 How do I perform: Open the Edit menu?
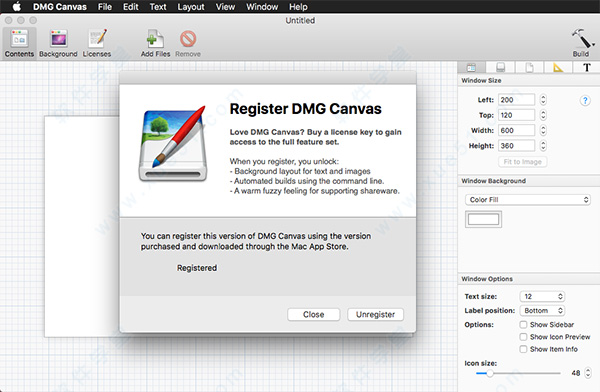[x=130, y=7]
